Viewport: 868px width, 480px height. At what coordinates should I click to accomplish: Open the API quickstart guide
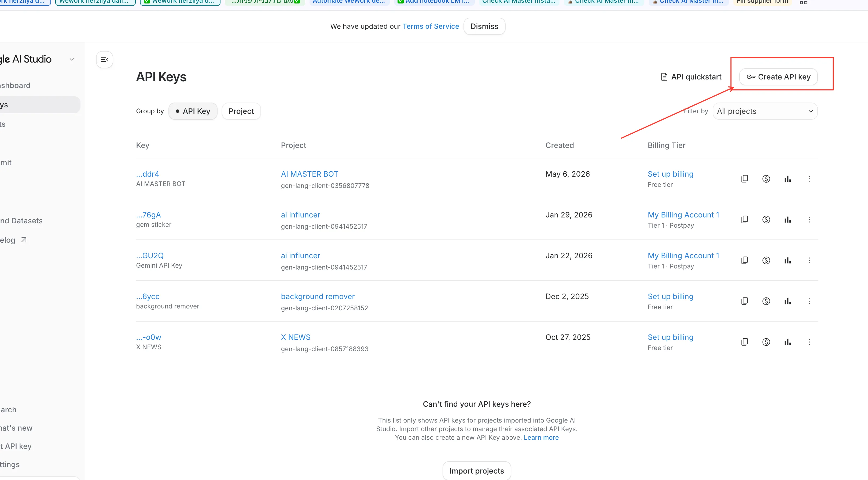691,77
